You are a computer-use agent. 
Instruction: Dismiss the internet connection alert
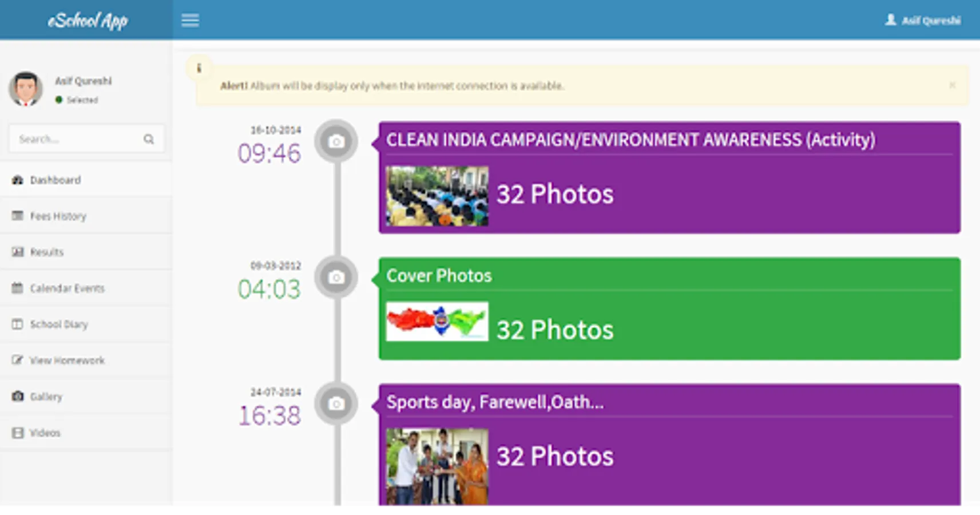951,85
